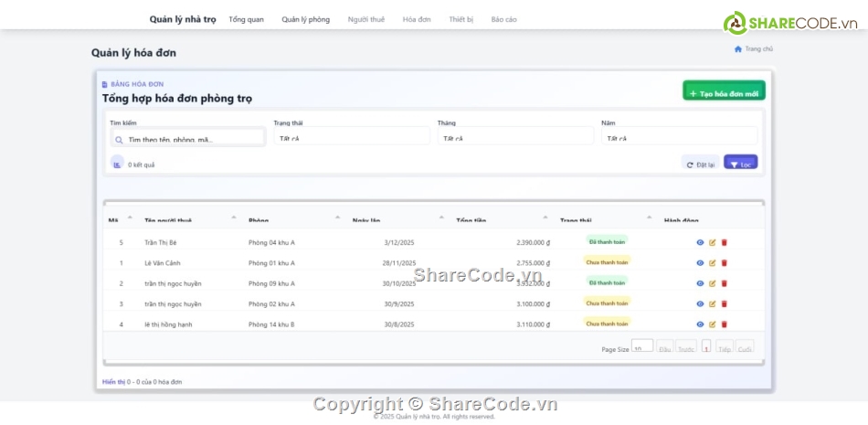This screenshot has width=868, height=425.
Task: View invoice for Phòng 02 khu A
Action: [x=700, y=303]
